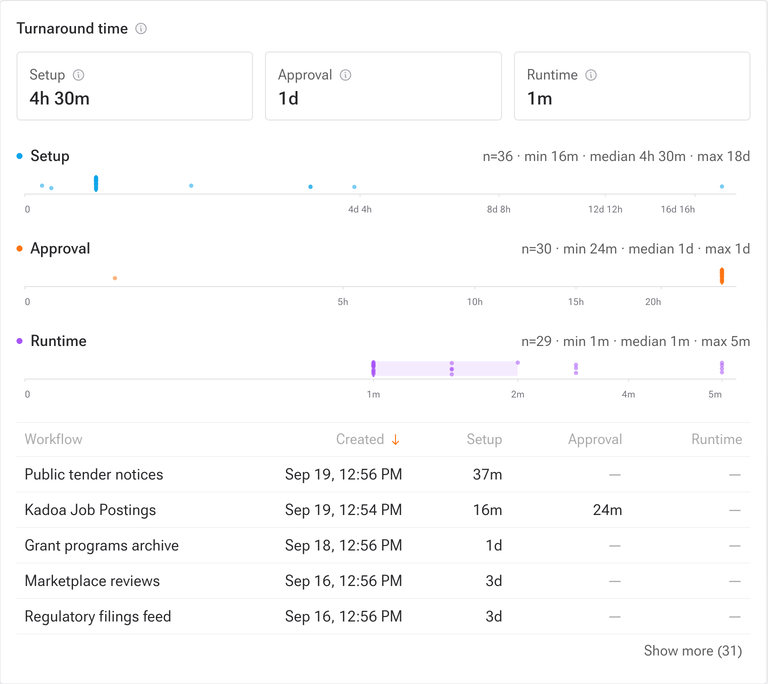Click '16d 16h' tick on Setup axis
The image size is (768, 684).
(678, 209)
